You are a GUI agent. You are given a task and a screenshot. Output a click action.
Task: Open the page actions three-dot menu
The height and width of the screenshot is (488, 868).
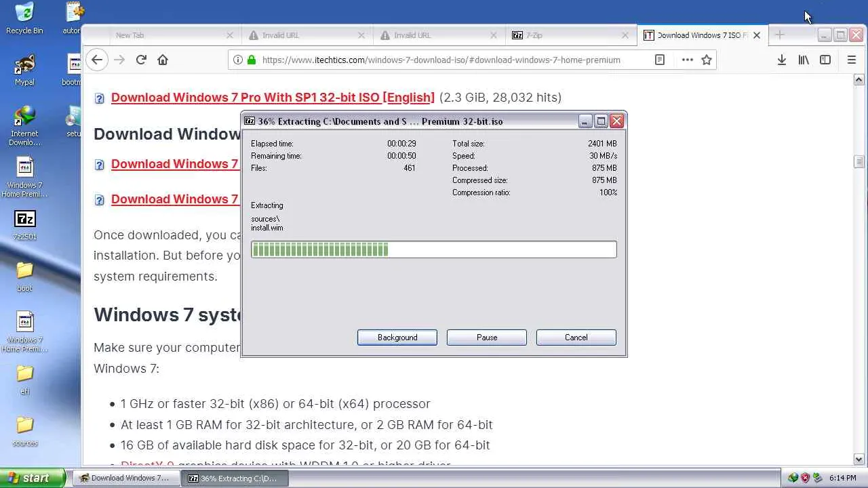click(687, 60)
